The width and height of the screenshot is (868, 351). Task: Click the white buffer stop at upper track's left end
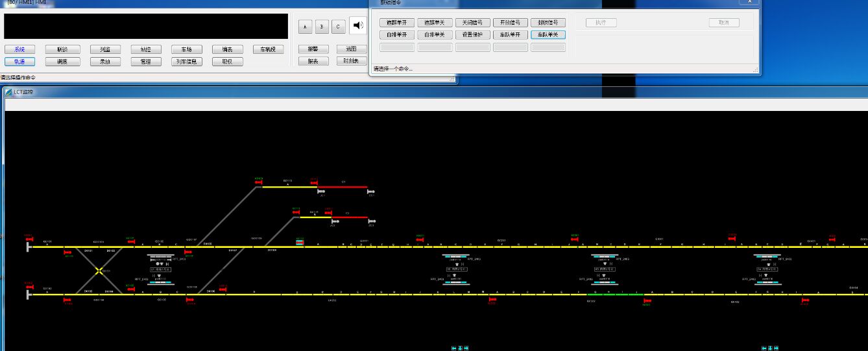point(28,247)
